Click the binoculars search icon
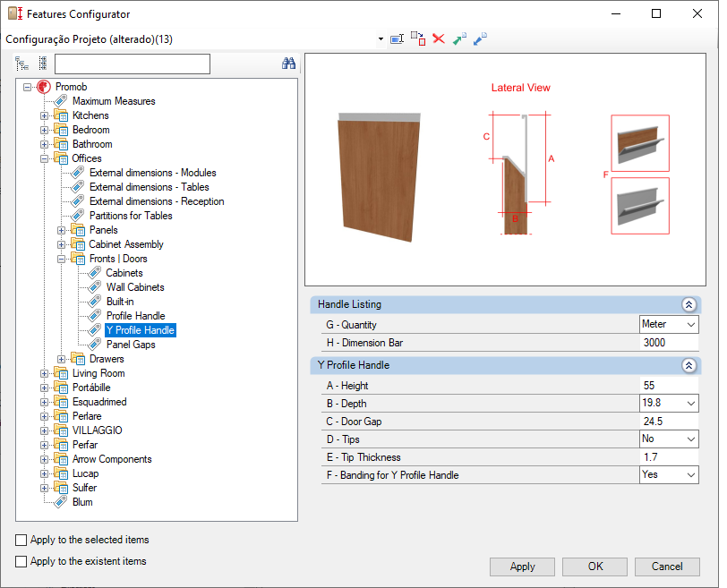This screenshot has width=727, height=588. pos(288,64)
